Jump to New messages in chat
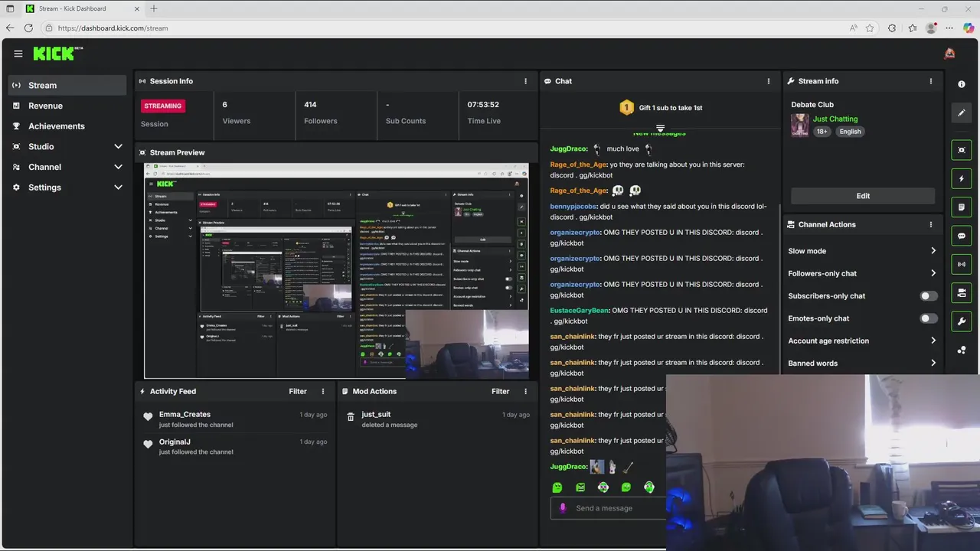This screenshot has height=551, width=980. point(659,132)
